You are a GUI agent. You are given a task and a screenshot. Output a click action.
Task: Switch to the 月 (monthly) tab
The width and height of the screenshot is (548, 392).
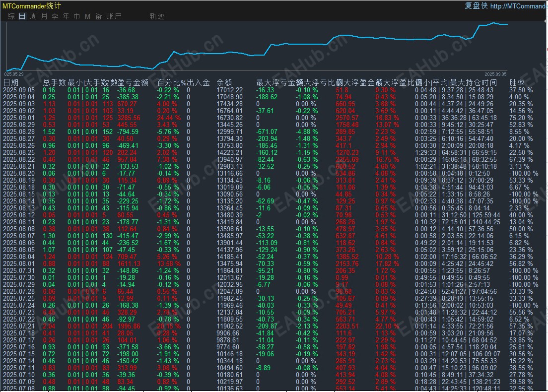click(x=44, y=16)
